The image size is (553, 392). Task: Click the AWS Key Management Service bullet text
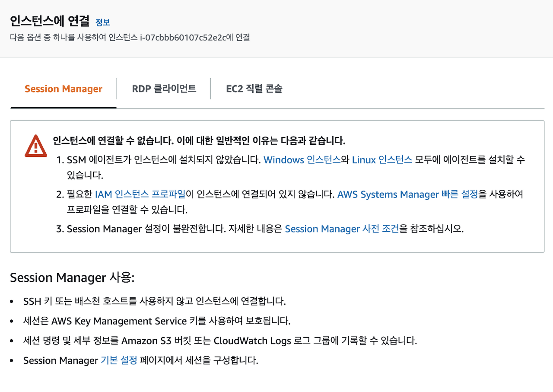coord(157,321)
